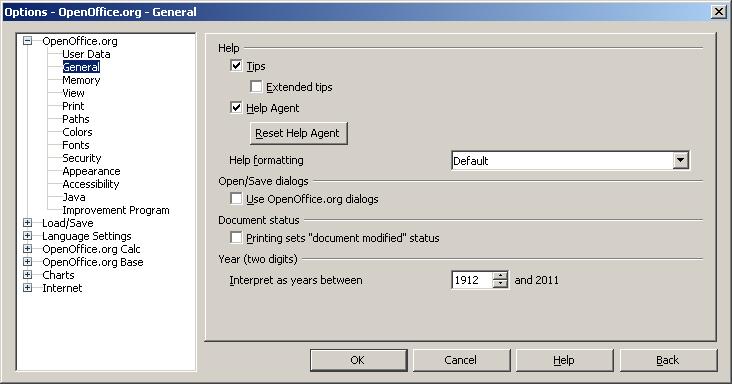732x384 pixels.
Task: Select the OpenOffice.org root label
Action: tap(80, 41)
